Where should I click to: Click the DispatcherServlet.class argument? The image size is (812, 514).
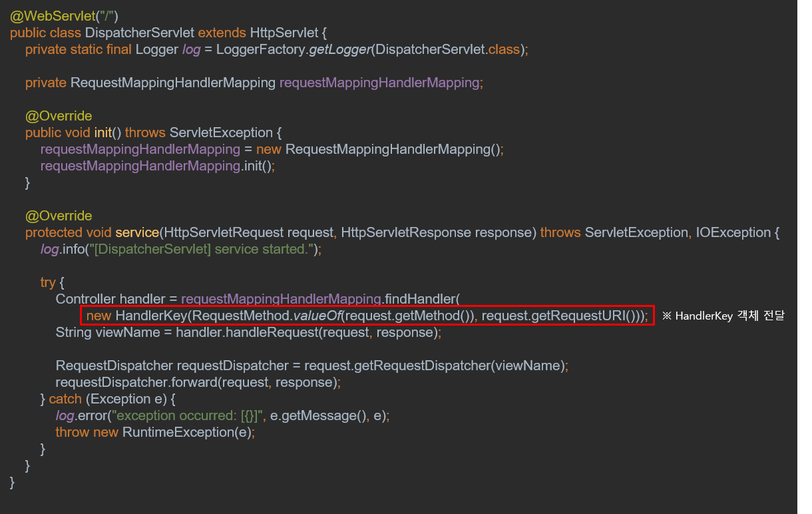pos(448,49)
